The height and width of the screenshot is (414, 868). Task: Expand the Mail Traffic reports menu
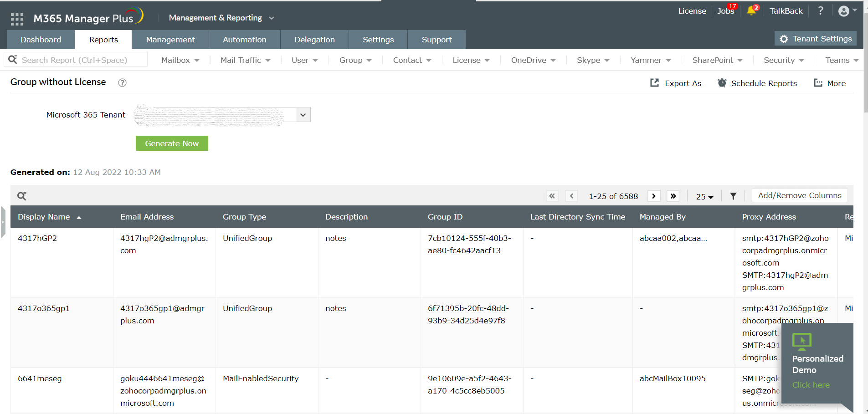point(246,60)
